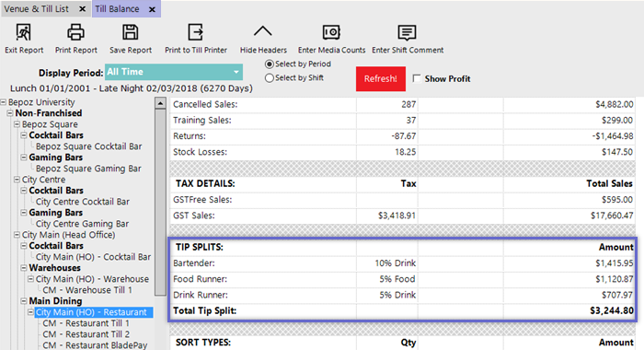644x350 pixels.
Task: Click the Exit Report icon
Action: point(23,32)
